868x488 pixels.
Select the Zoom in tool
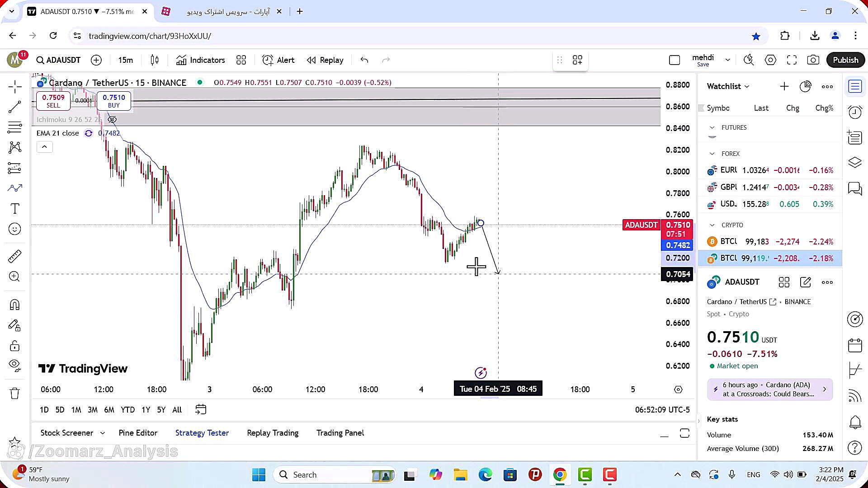pos(14,277)
